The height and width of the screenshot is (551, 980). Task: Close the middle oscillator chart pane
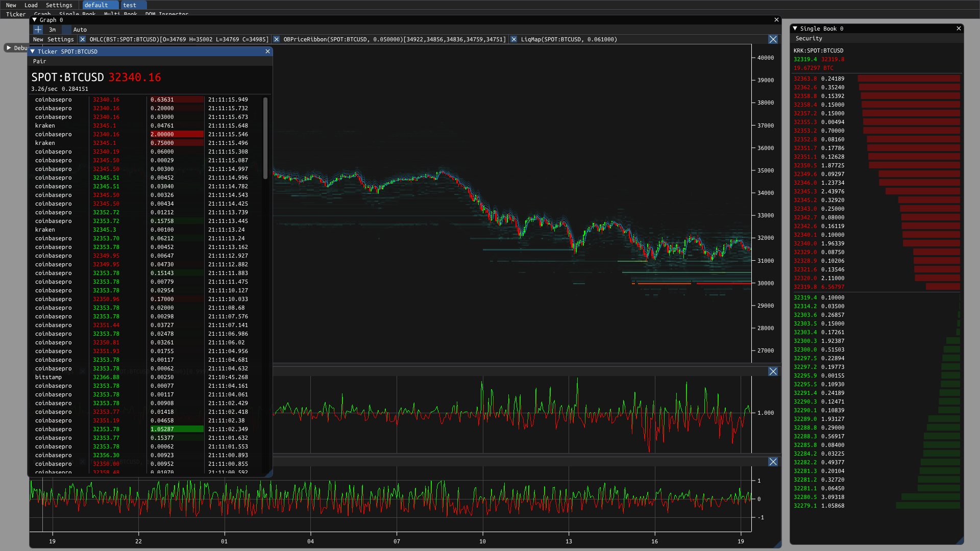pyautogui.click(x=773, y=371)
